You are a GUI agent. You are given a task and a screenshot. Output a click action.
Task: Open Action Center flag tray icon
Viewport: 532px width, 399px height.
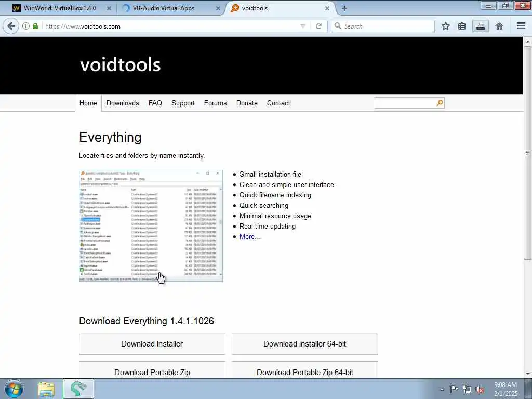point(454,389)
